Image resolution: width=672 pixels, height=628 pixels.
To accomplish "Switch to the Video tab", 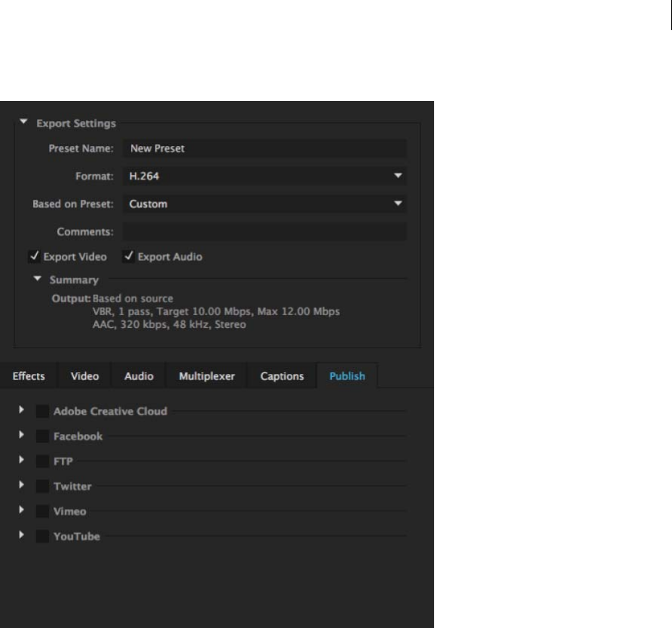I will point(84,376).
